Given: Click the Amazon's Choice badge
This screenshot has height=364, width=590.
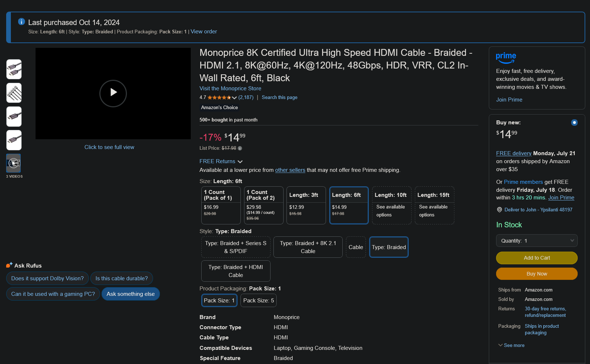Looking at the screenshot, I should coord(219,108).
